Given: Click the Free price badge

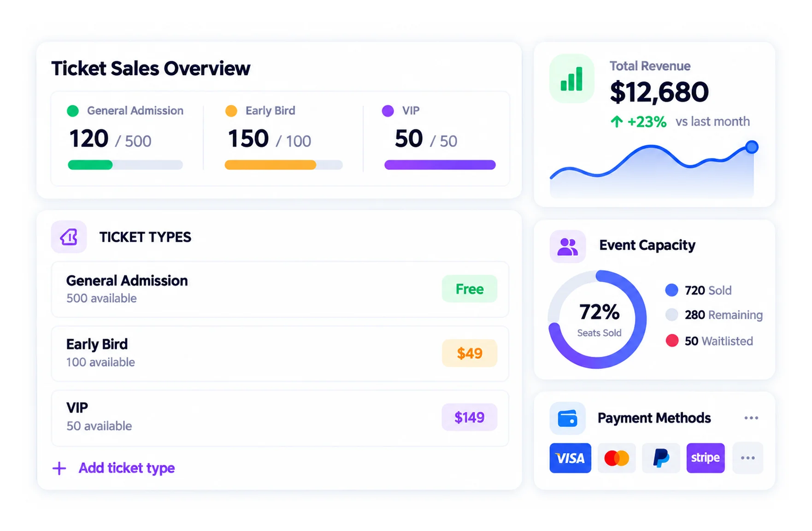Looking at the screenshot, I should (470, 289).
